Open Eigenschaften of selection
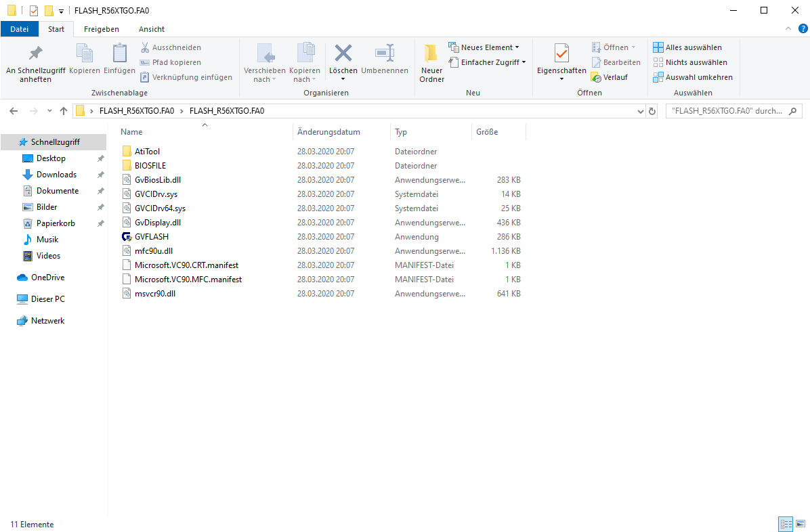810x532 pixels. click(x=561, y=62)
